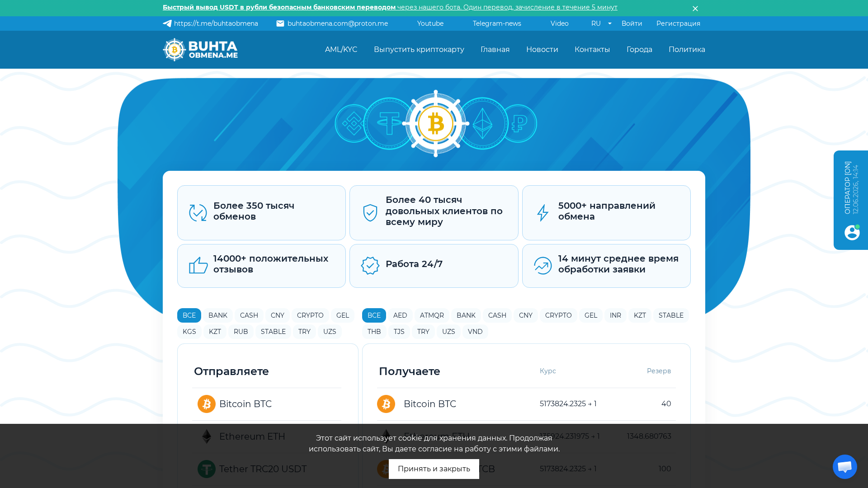This screenshot has width=868, height=488.
Task: Open the Telegram link t.me/buhtaobmena
Action: 216,23
